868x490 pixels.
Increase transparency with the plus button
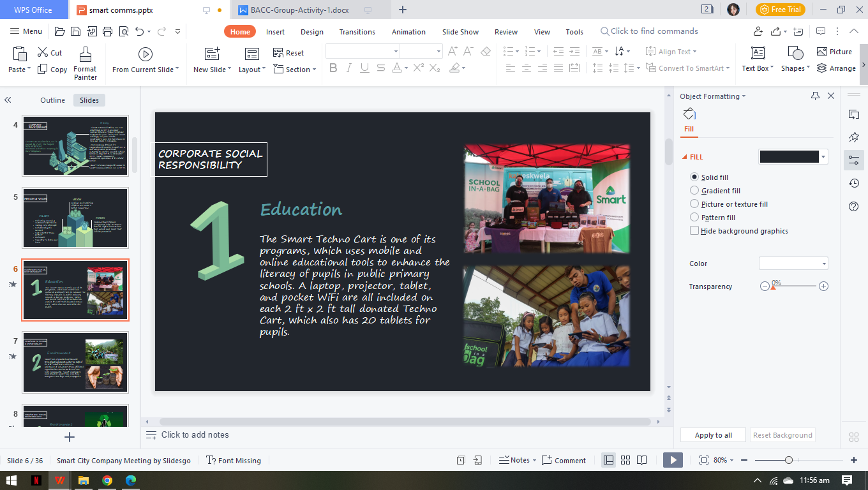[x=823, y=286]
